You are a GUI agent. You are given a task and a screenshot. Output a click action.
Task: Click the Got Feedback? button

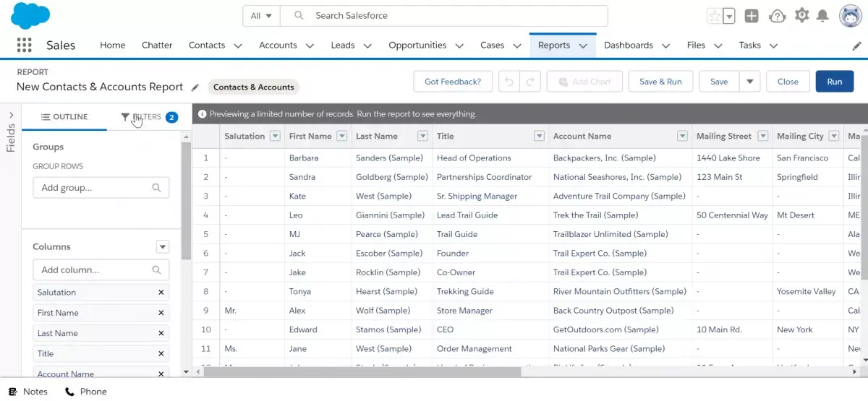(x=453, y=82)
